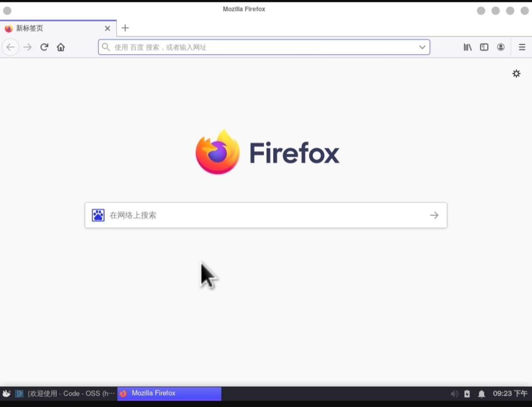Open the Firefox home page icon

[61, 47]
